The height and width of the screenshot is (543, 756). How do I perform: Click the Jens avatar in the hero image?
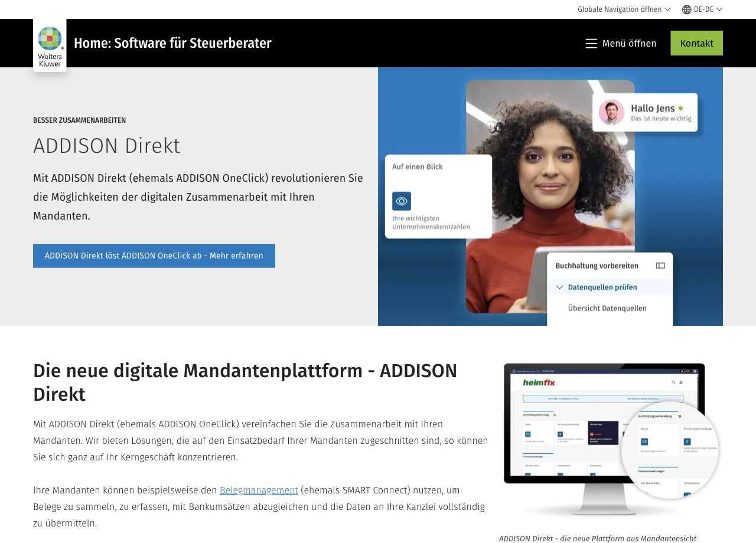pyautogui.click(x=611, y=112)
